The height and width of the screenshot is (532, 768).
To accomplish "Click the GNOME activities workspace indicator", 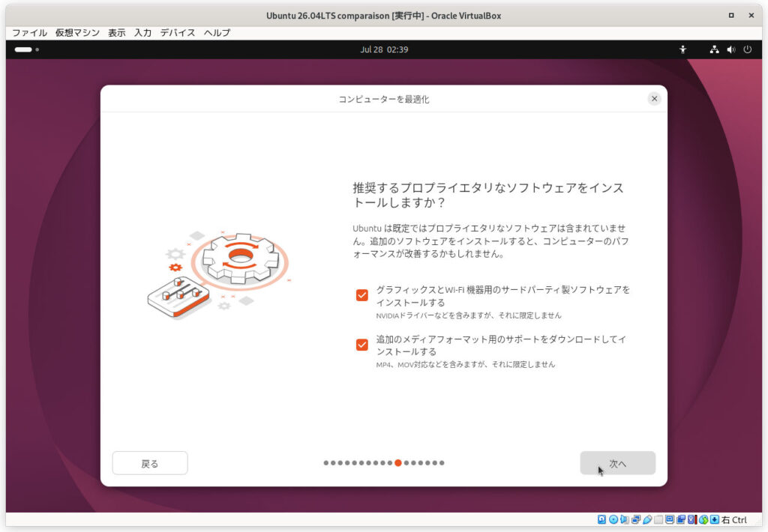I will pyautogui.click(x=26, y=49).
